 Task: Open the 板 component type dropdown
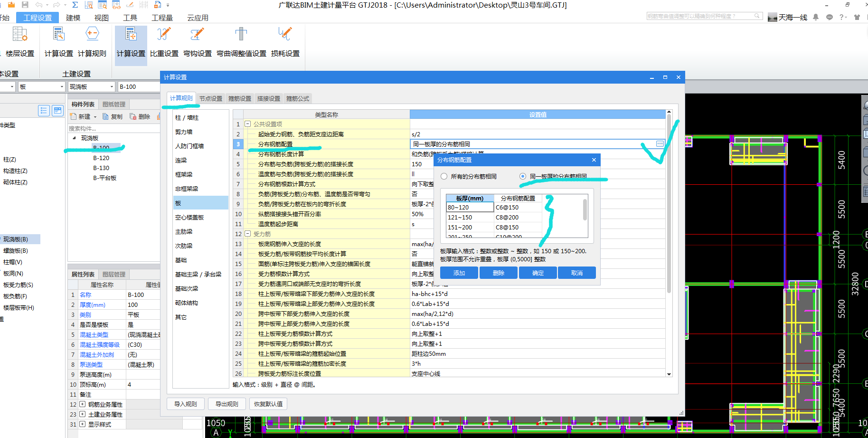coord(62,87)
